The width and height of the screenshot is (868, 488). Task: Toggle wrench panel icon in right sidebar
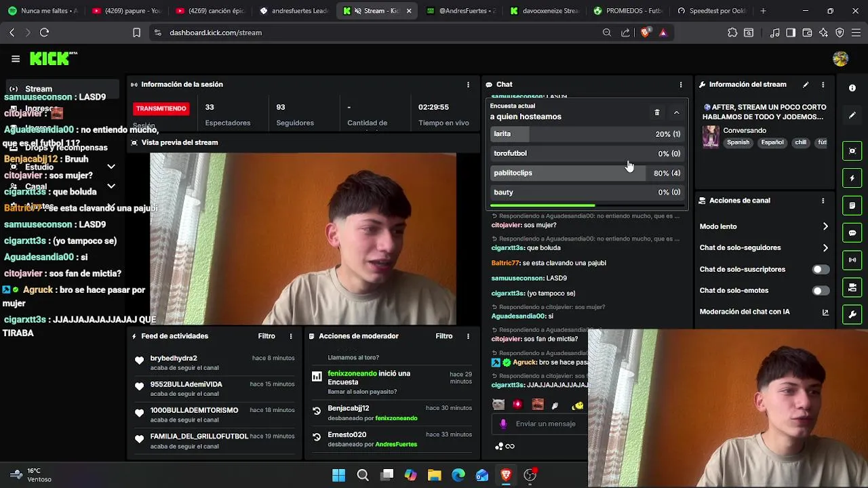852,315
